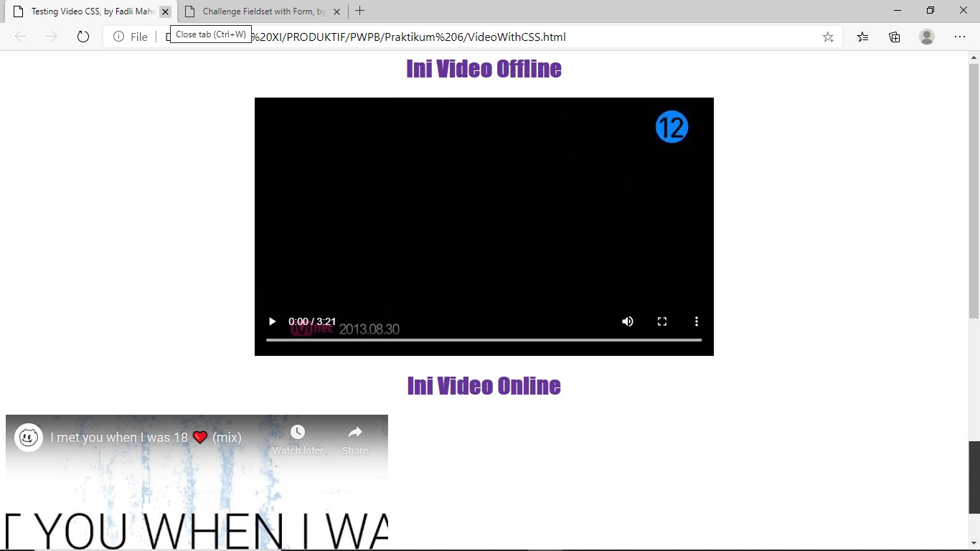Open the Collections panel in Edge

[894, 37]
